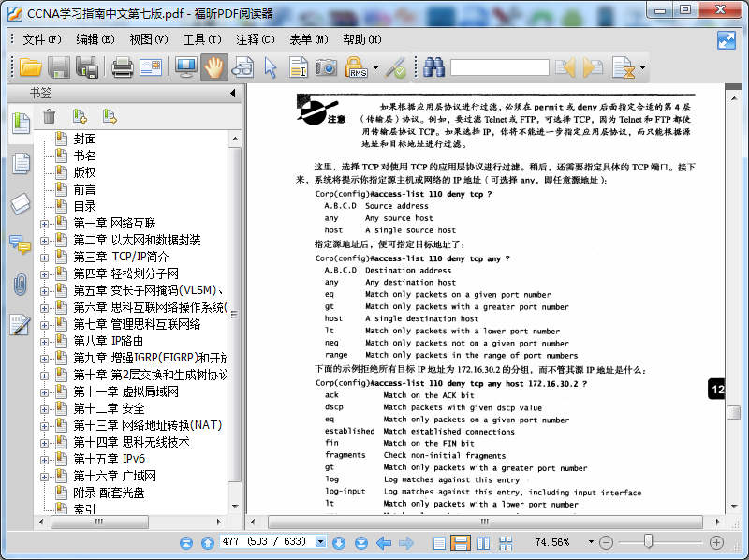Find next search result arrow
Viewport: 749px width, 560px height.
[593, 67]
